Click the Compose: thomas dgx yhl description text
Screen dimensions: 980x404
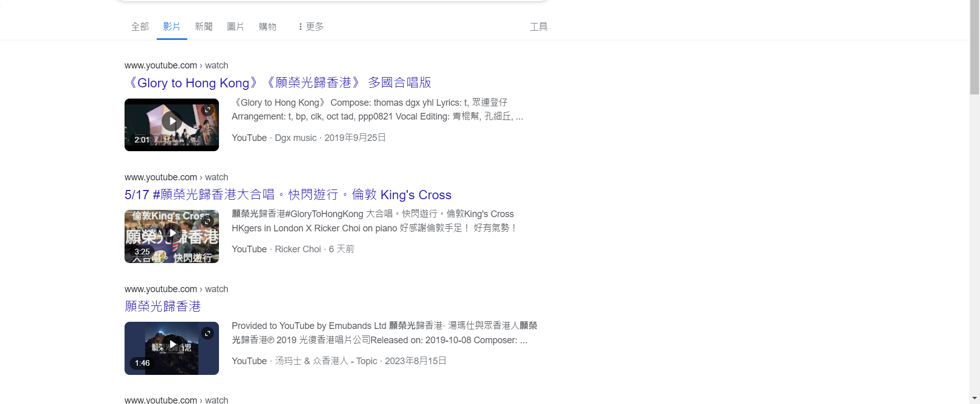[378, 109]
